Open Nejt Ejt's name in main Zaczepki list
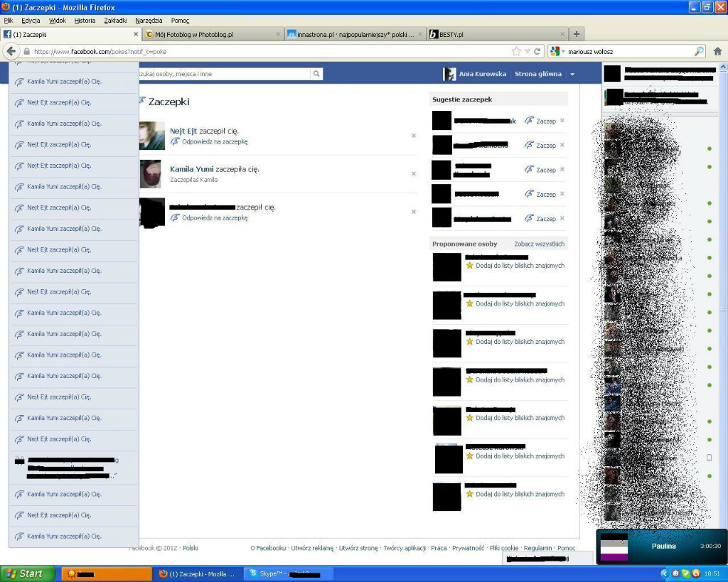Image resolution: width=728 pixels, height=582 pixels. pyautogui.click(x=183, y=131)
